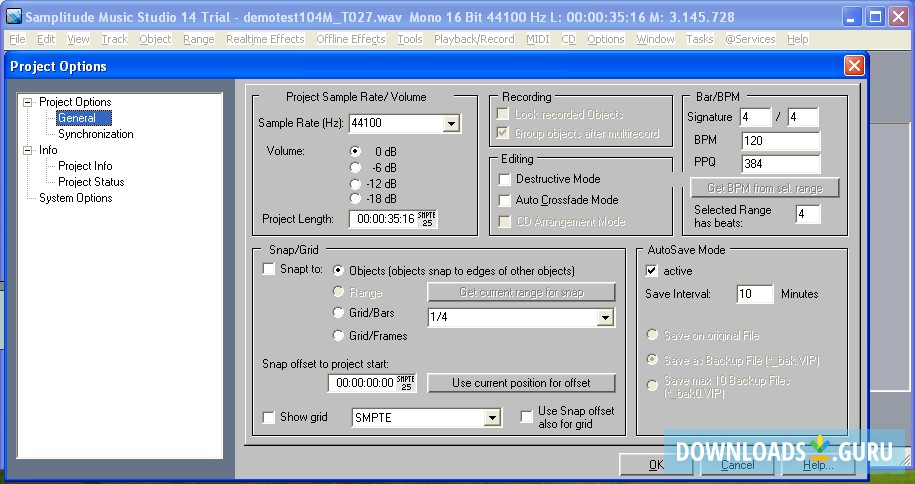Image resolution: width=915 pixels, height=484 pixels.
Task: Select Grid/Frames snap radio button
Action: [338, 335]
